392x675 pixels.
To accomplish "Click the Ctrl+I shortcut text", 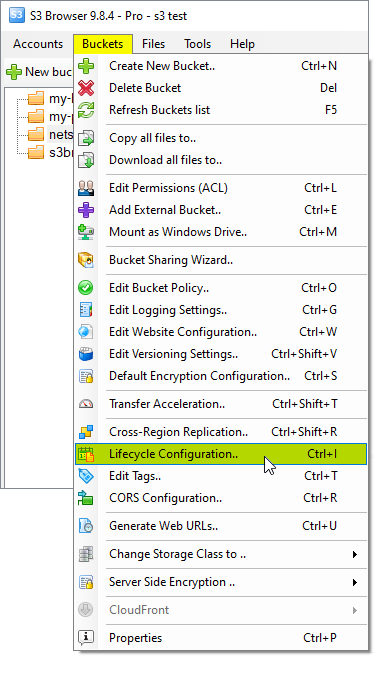I will pos(322,454).
